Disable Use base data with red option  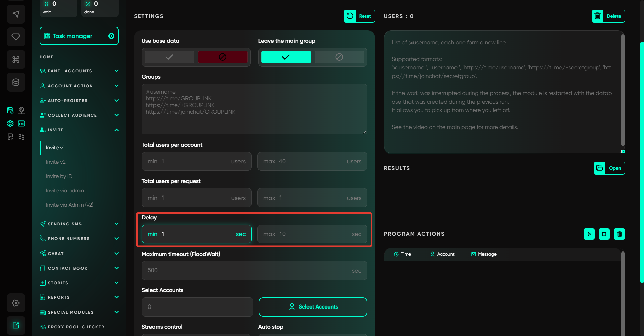[222, 57]
